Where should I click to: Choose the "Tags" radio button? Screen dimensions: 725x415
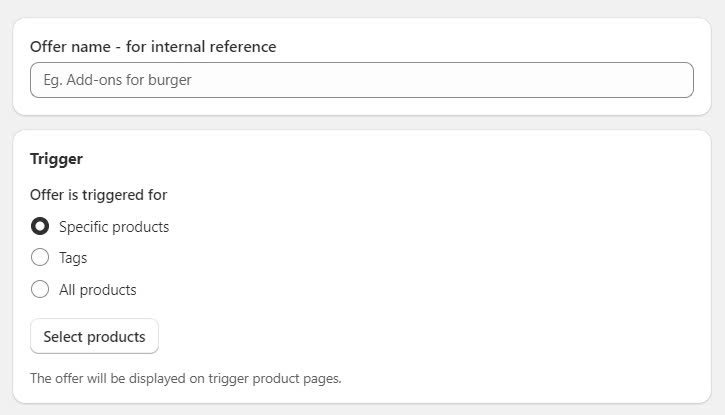tap(40, 258)
